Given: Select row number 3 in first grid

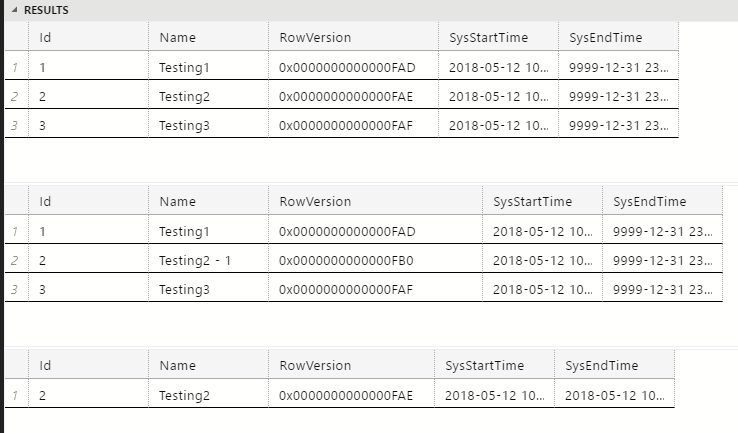Looking at the screenshot, I should tap(16, 125).
